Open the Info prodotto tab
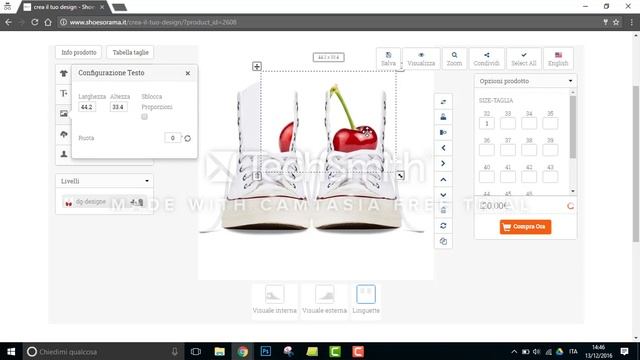This screenshot has width=640, height=360. click(x=79, y=52)
